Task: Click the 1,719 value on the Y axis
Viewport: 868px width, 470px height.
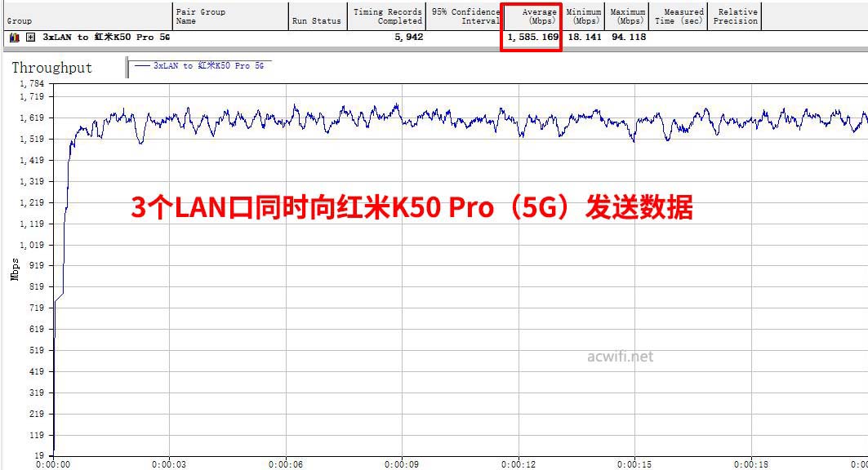Action: [32, 97]
